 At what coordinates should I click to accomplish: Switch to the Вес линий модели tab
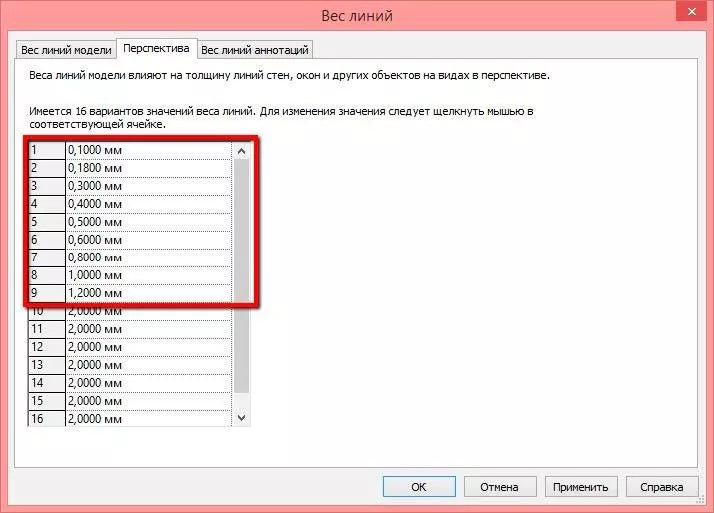click(66, 49)
